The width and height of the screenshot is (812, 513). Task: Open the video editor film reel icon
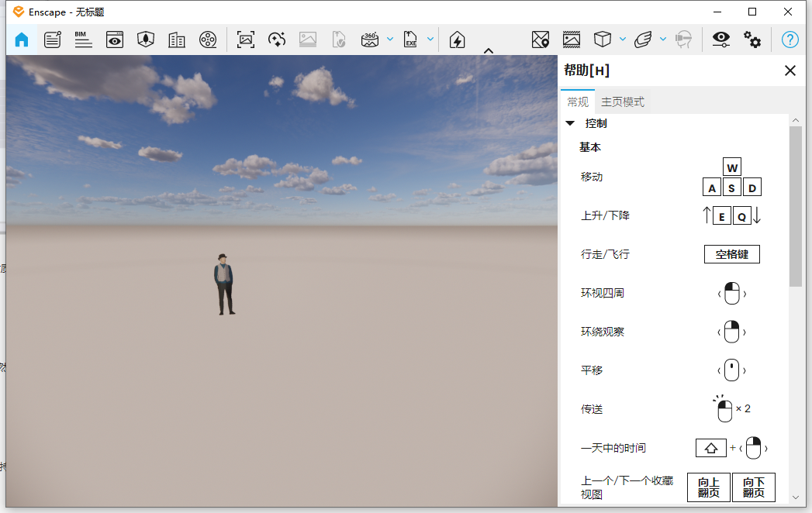point(208,40)
